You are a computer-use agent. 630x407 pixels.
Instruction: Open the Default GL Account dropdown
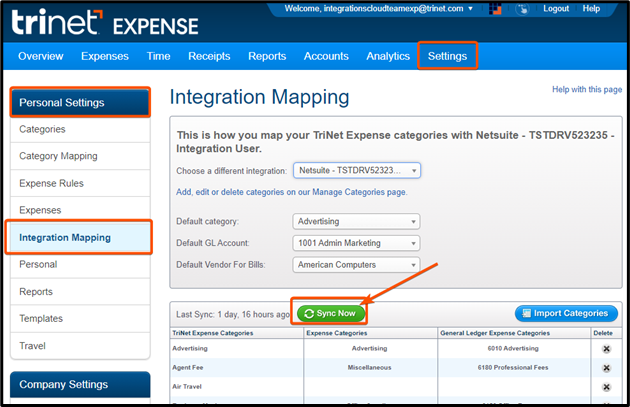click(356, 243)
